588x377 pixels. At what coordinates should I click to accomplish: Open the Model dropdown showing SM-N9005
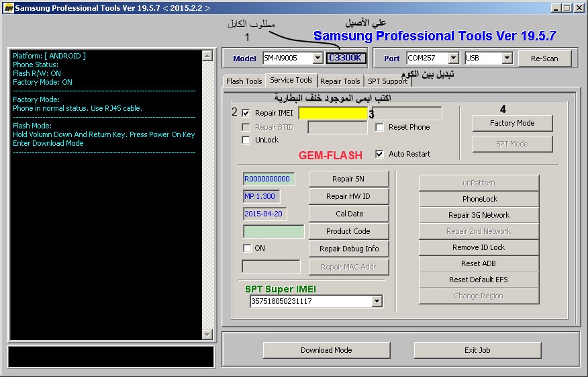coord(317,58)
